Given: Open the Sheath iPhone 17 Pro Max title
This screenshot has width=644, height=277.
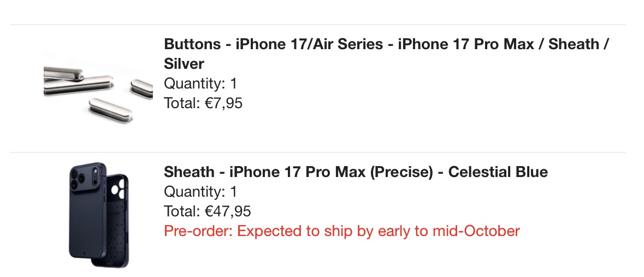Looking at the screenshot, I should point(356,172).
